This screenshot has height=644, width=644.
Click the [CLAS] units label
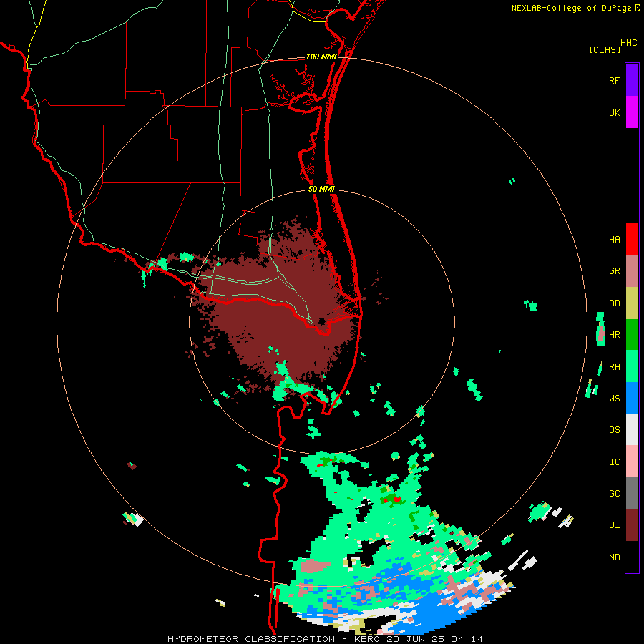click(x=605, y=49)
